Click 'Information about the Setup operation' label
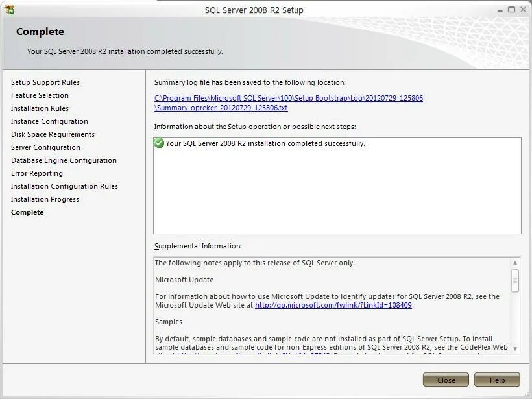Image resolution: width=532 pixels, height=399 pixels. pyautogui.click(x=255, y=127)
